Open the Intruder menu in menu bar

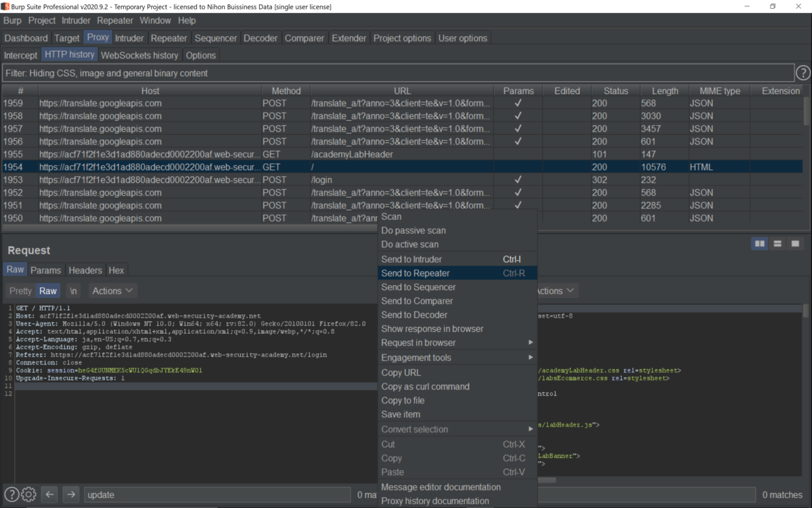(76, 20)
